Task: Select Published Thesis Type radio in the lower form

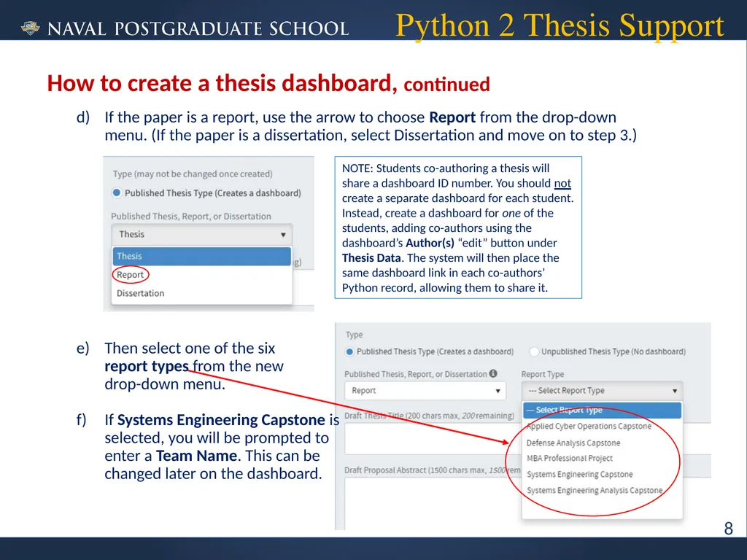Action: (349, 351)
